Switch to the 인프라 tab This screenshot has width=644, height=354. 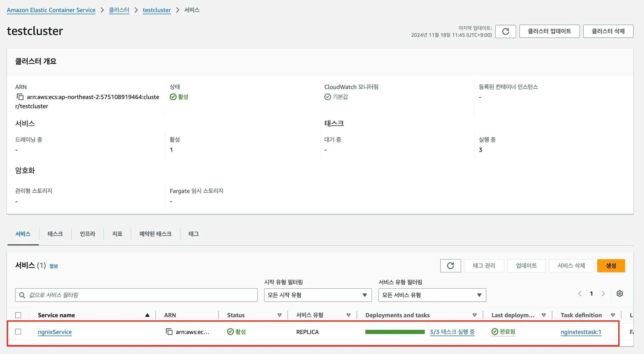click(x=87, y=234)
